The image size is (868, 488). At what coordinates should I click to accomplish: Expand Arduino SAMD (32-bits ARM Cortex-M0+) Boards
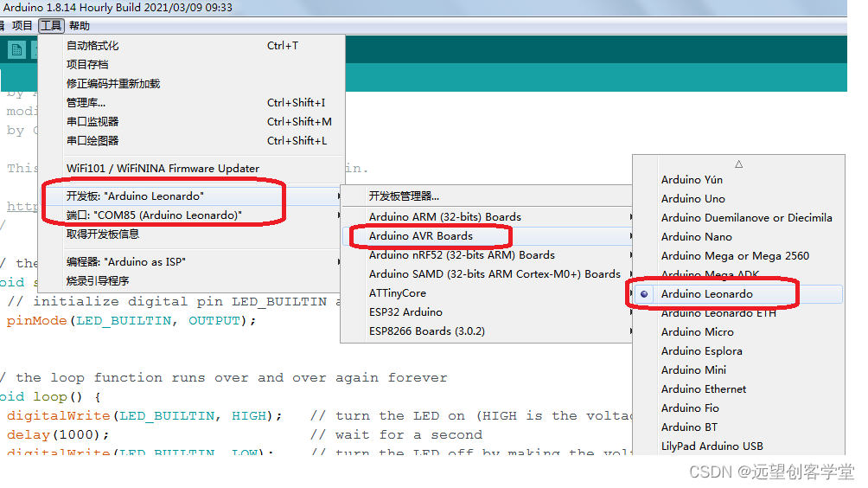487,274
